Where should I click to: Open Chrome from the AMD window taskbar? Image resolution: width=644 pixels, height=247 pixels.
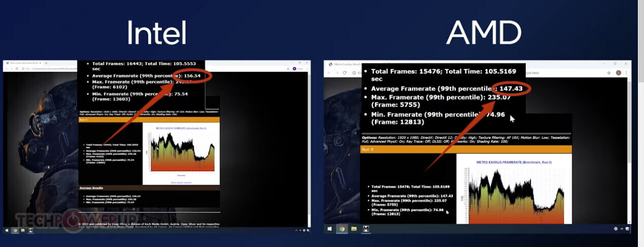click(x=342, y=229)
